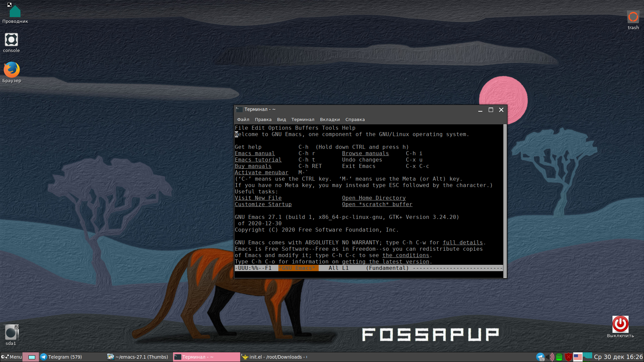
Task: Open the Вкладки menu in the terminal window
Action: 330,120
